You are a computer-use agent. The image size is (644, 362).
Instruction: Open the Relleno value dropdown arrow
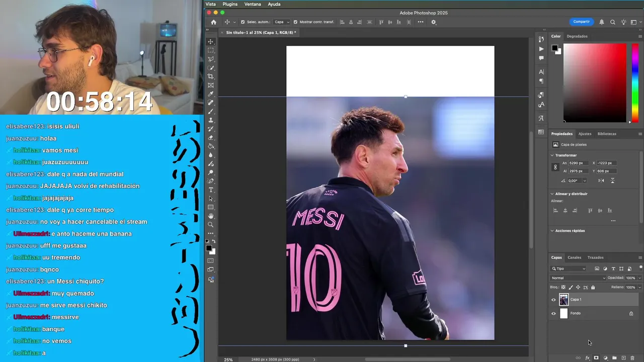tap(639, 287)
